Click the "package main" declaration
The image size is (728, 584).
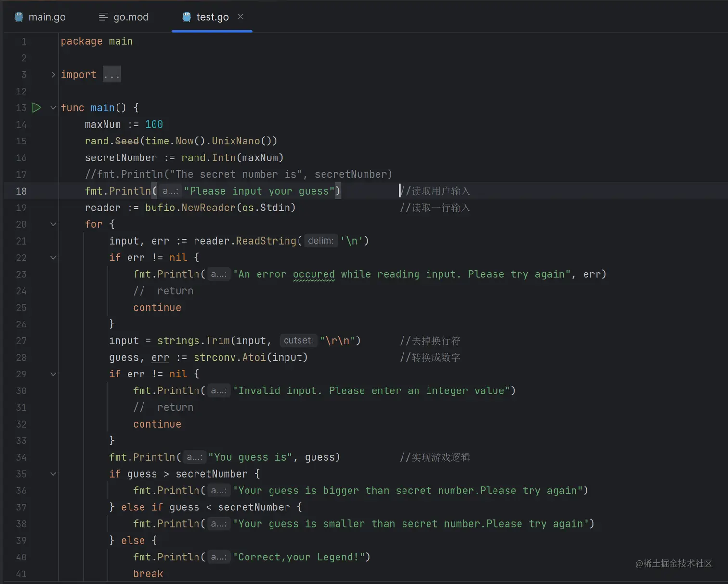pos(97,41)
